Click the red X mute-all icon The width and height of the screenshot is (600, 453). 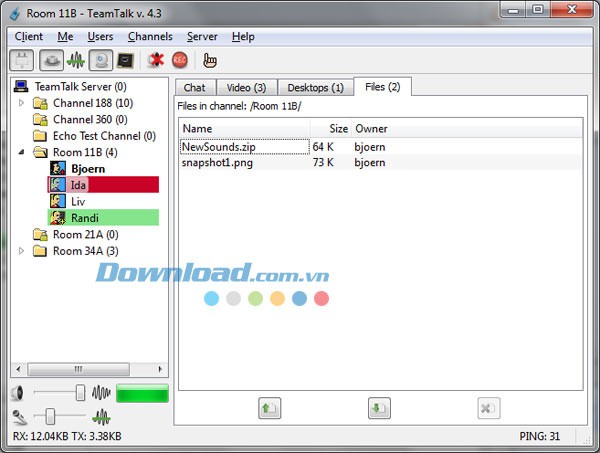[x=156, y=61]
